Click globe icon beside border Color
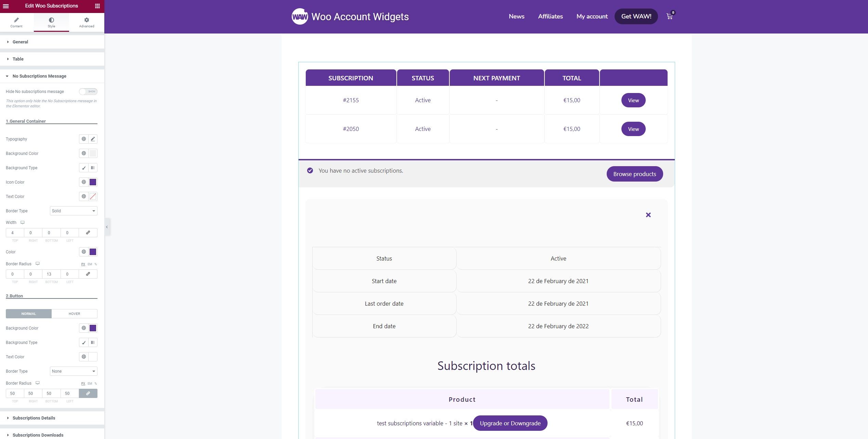868x439 pixels. [x=84, y=252]
